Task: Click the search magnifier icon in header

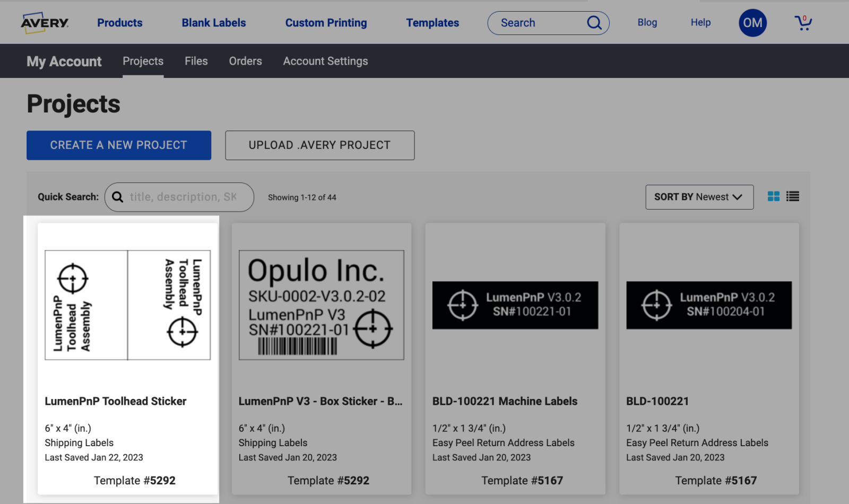Action: pos(594,23)
